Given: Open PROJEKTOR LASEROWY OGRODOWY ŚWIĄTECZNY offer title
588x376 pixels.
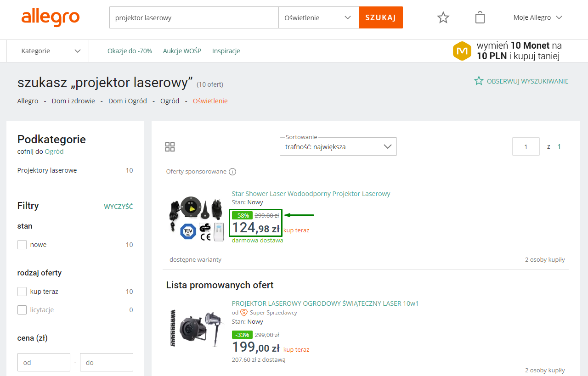Looking at the screenshot, I should [325, 303].
